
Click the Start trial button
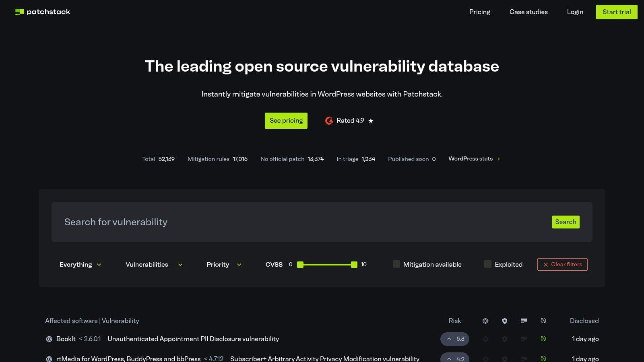point(617,12)
